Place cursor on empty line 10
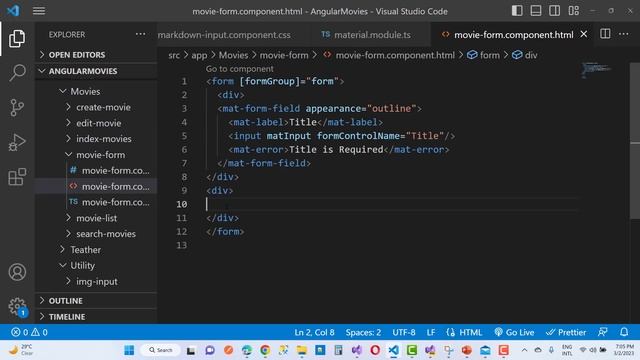This screenshot has height=360, width=640. 392,204
